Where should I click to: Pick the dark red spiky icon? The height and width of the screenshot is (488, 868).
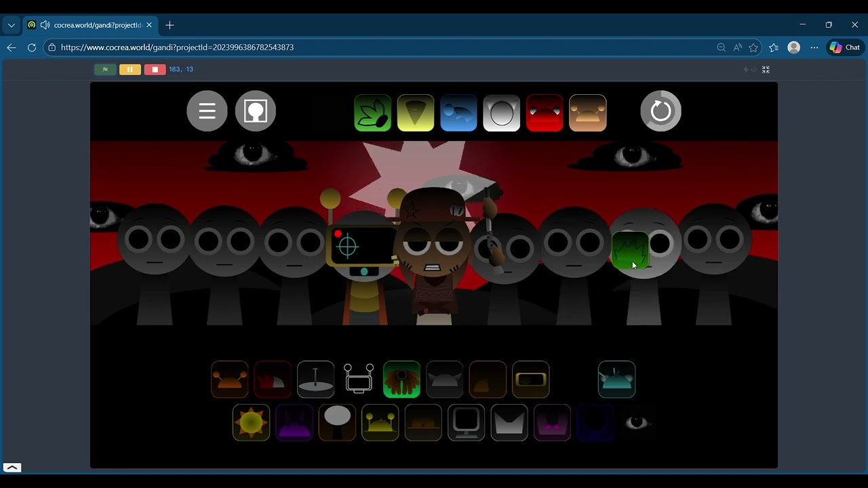[273, 380]
